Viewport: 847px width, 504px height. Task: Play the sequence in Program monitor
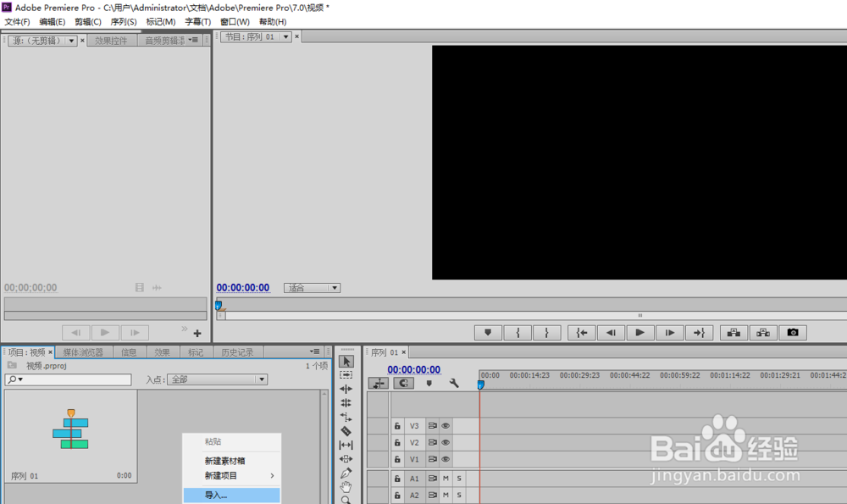pos(640,333)
